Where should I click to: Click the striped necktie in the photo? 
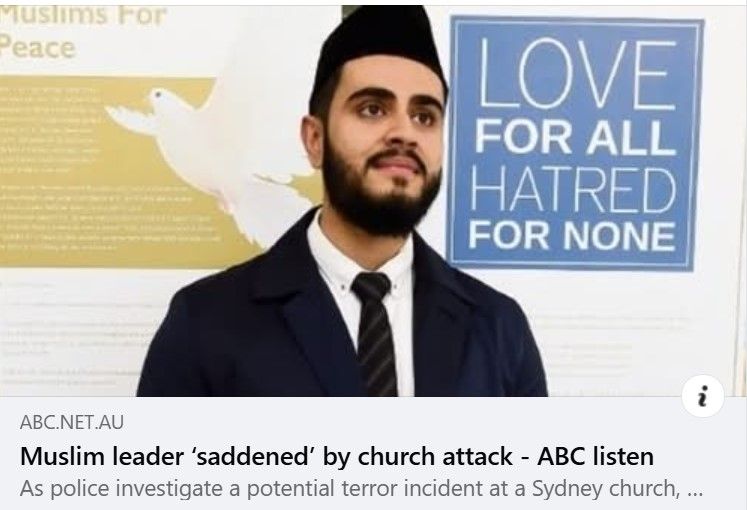pos(375,333)
